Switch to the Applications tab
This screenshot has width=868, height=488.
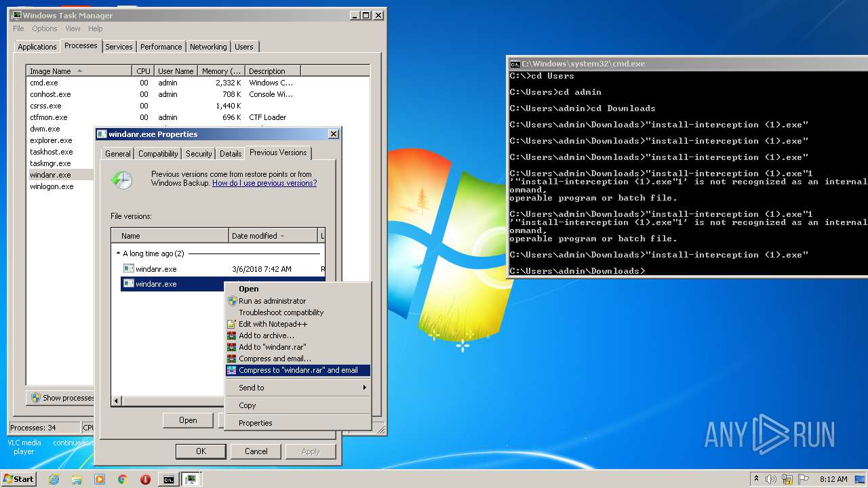click(37, 47)
